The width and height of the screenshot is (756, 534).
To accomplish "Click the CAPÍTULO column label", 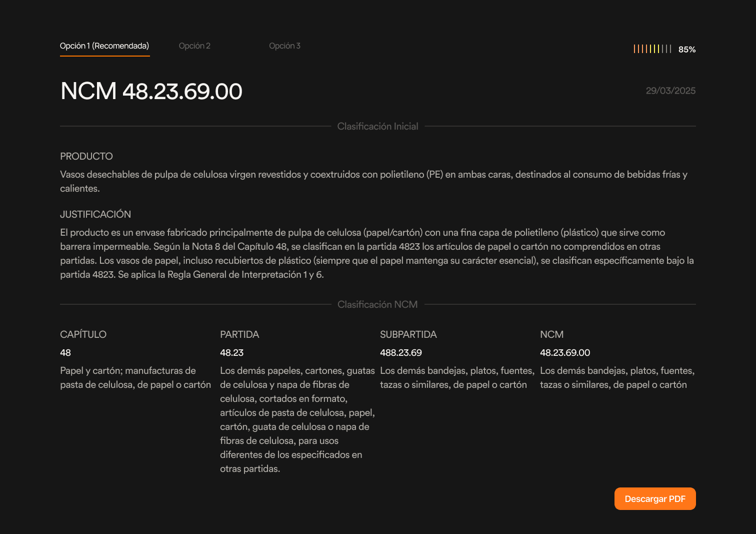I will point(83,335).
